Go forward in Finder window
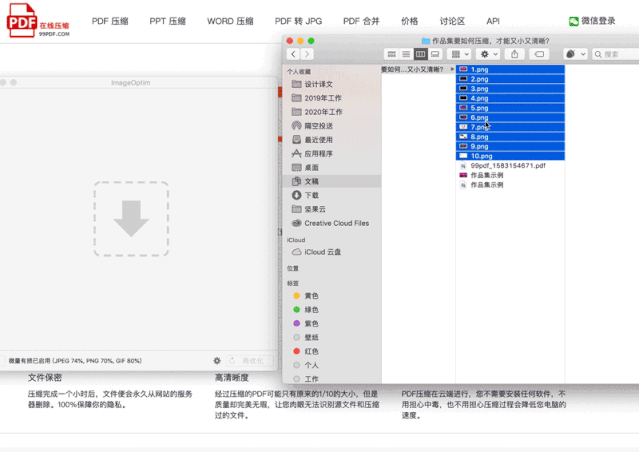 pos(307,54)
